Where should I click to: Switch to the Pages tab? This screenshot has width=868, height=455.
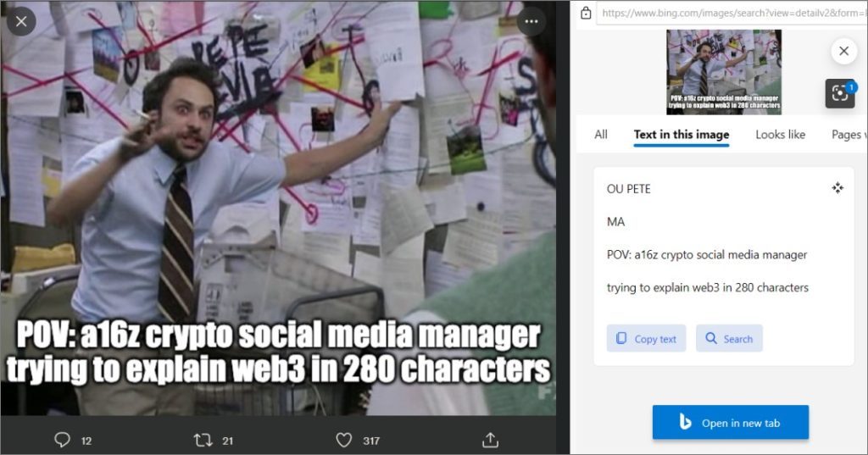click(x=848, y=135)
